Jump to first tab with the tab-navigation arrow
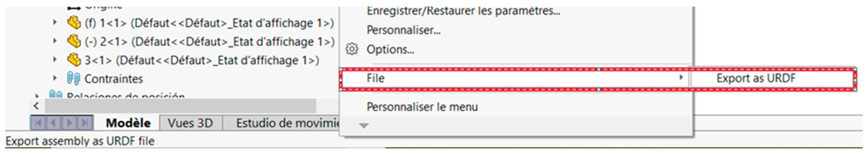Screen dimensions: 868x158 [x=38, y=123]
